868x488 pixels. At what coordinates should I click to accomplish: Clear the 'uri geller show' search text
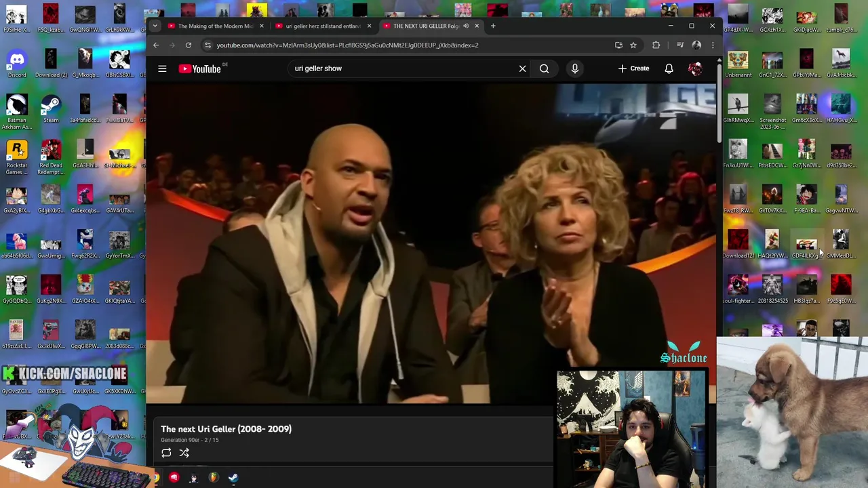click(522, 68)
